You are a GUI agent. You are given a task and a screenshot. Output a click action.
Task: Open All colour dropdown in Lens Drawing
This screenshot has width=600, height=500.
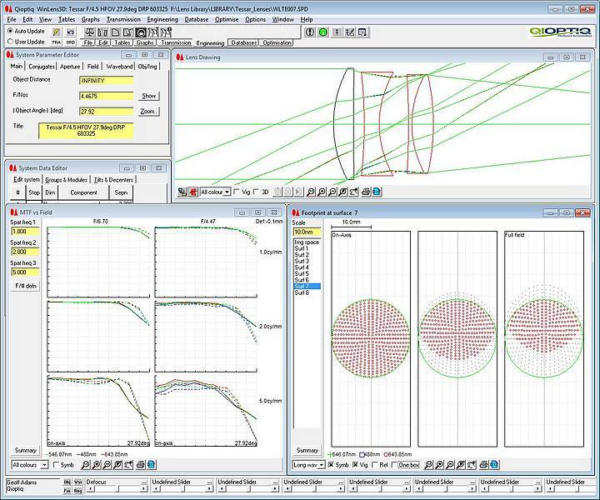(227, 192)
